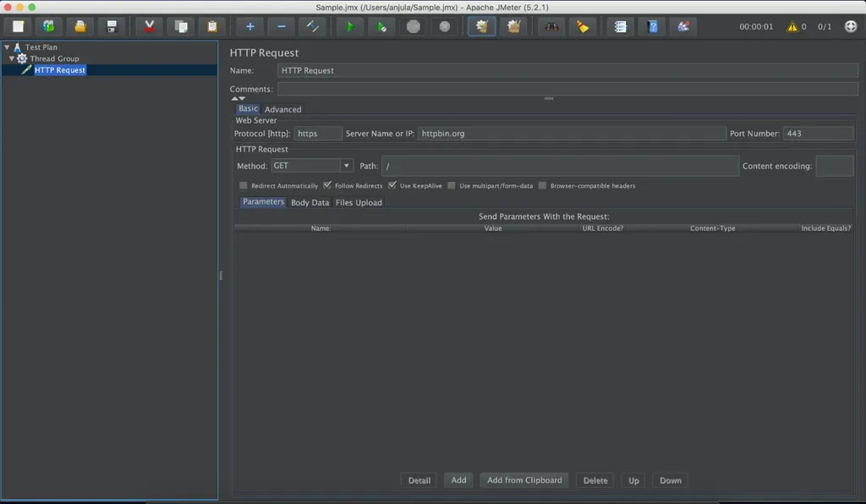Click the Up button
This screenshot has width=866, height=504.
tap(633, 480)
